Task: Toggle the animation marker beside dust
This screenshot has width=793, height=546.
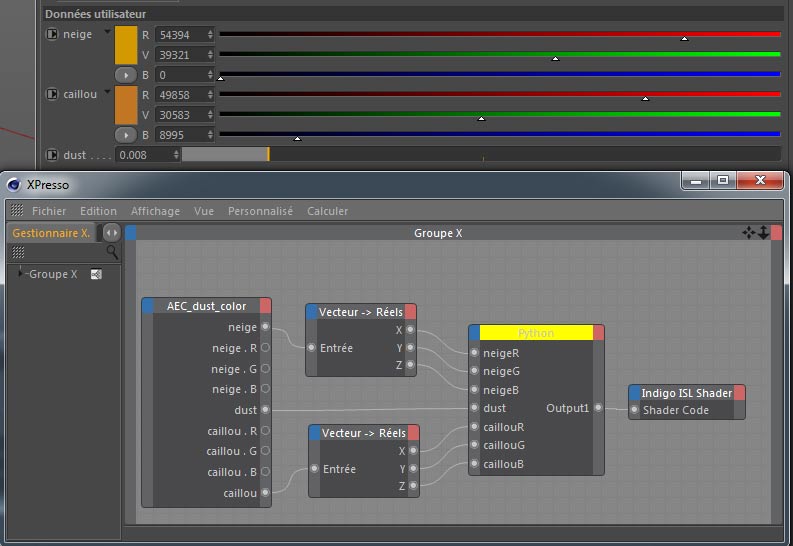Action: tap(52, 155)
